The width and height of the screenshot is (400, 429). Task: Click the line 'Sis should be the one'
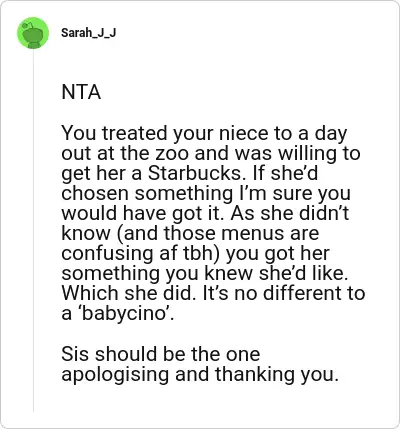[161, 354]
